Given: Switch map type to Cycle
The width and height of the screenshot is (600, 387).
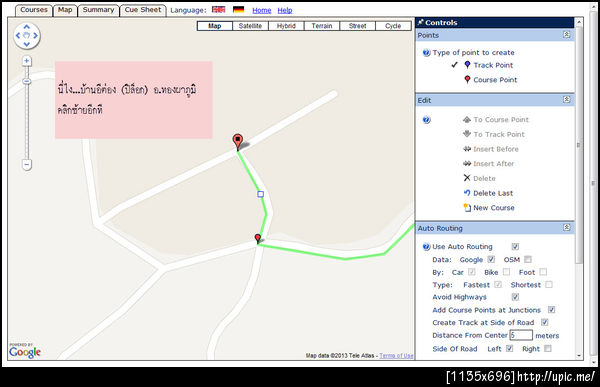Looking at the screenshot, I should point(393,26).
